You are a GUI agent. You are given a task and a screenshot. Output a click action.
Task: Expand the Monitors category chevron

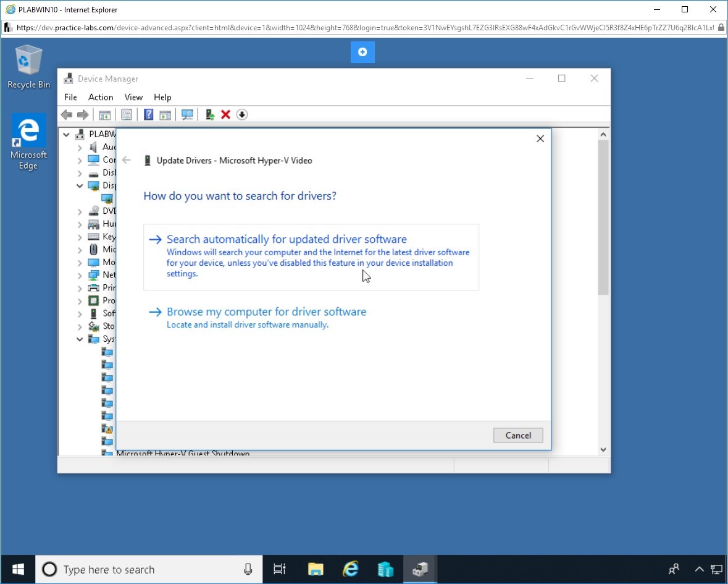(80, 263)
